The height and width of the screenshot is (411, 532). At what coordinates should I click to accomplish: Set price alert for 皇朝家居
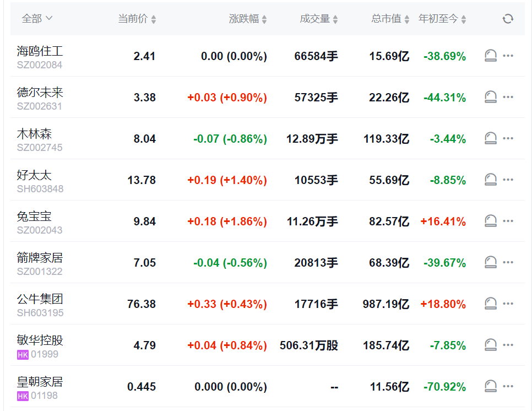click(x=491, y=386)
